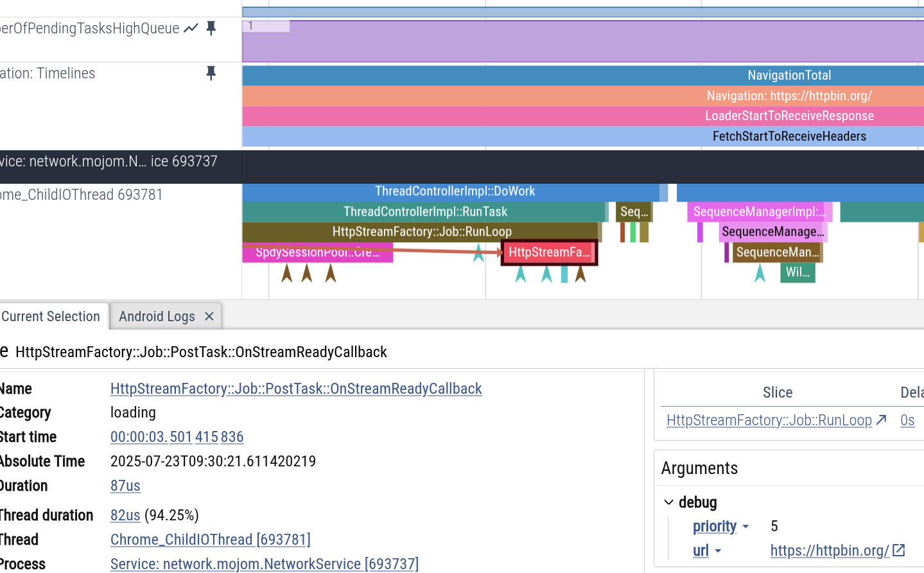Click the purple counter track bar
924x573 pixels.
578,42
